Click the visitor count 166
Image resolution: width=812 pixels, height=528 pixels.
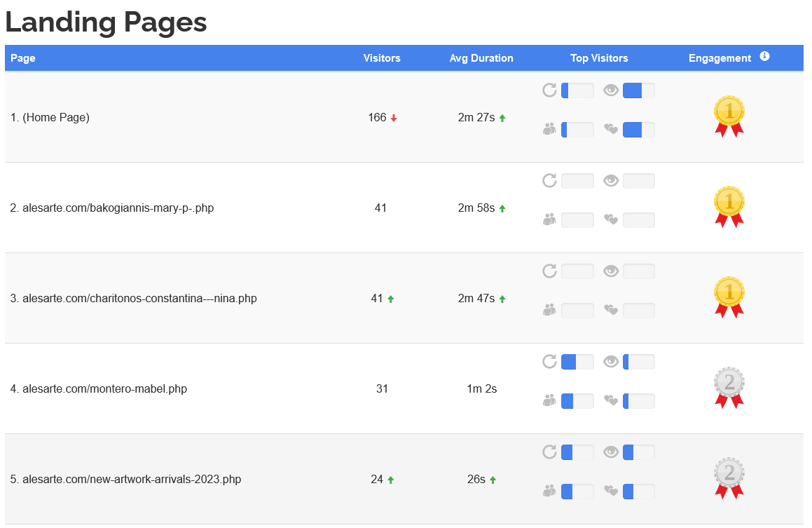coord(377,118)
